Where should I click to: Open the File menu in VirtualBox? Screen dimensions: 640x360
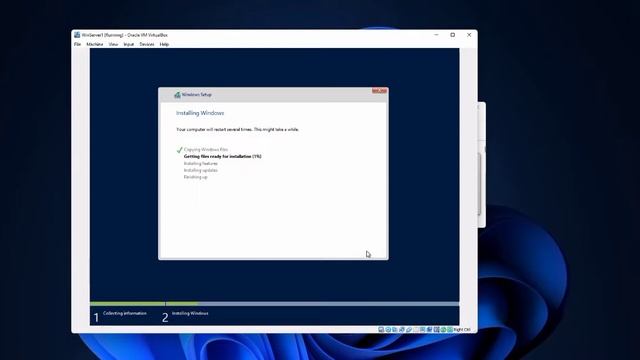pos(78,44)
